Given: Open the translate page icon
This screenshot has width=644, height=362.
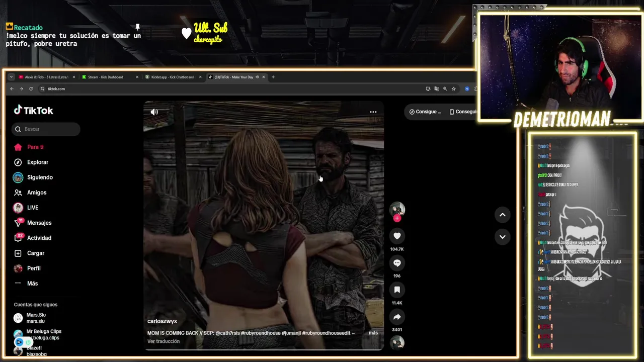Looking at the screenshot, I should coord(437,89).
